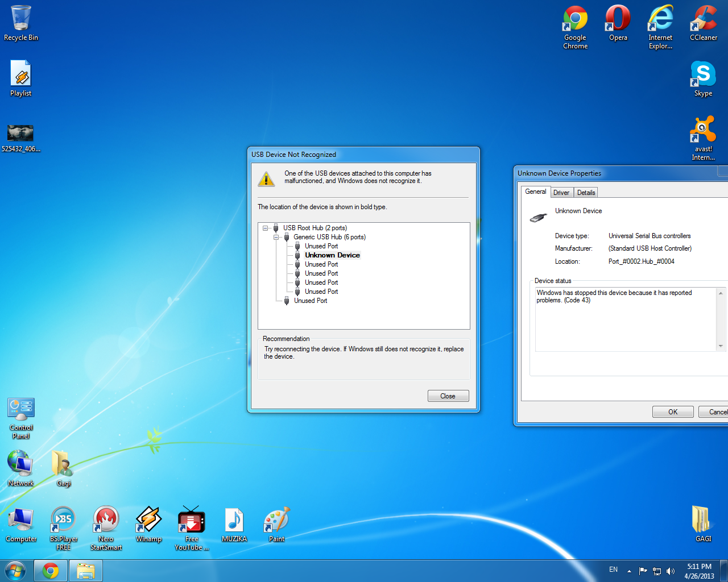Click the Skype desktop shortcut
The width and height of the screenshot is (728, 582).
pos(703,75)
